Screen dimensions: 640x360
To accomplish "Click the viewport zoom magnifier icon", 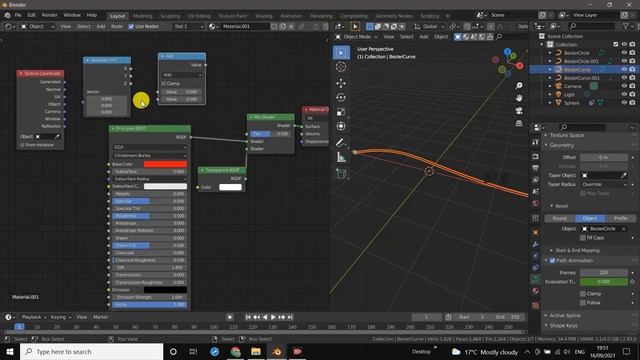I will (x=519, y=86).
